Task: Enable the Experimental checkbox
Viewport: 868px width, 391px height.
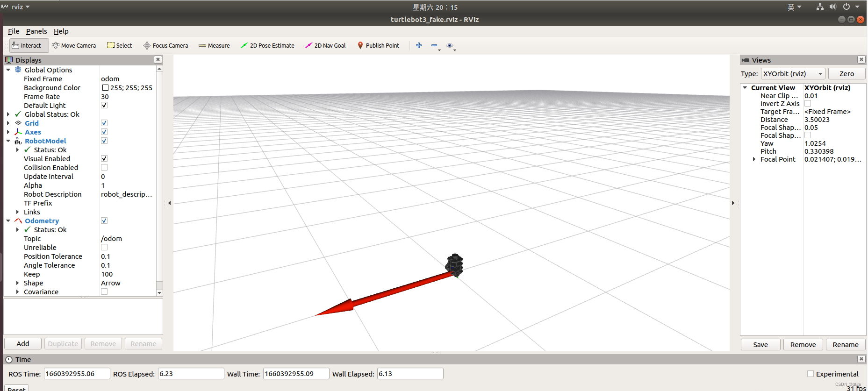Action: coord(811,374)
